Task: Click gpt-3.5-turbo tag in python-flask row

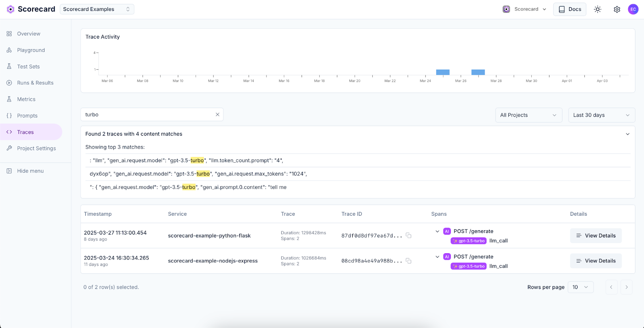Action: pos(469,241)
